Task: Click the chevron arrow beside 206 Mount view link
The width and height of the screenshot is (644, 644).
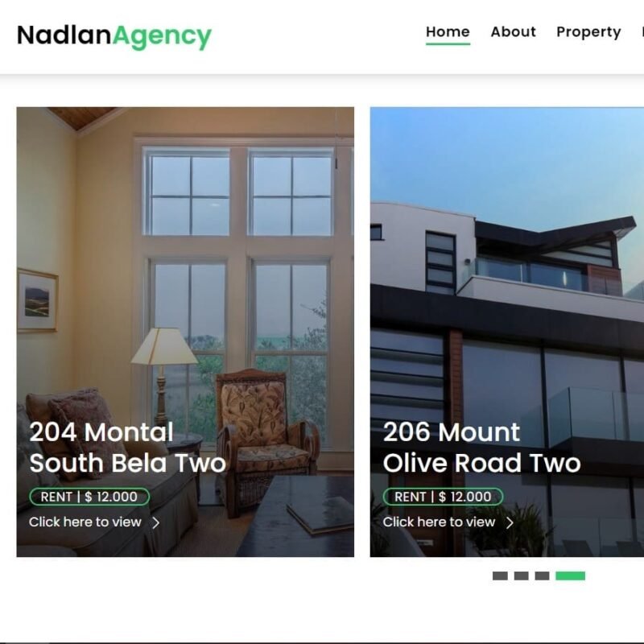Action: (x=510, y=522)
